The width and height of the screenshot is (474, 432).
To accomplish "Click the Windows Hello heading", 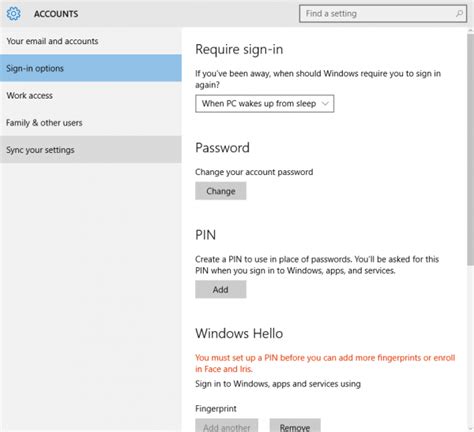I will click(239, 333).
